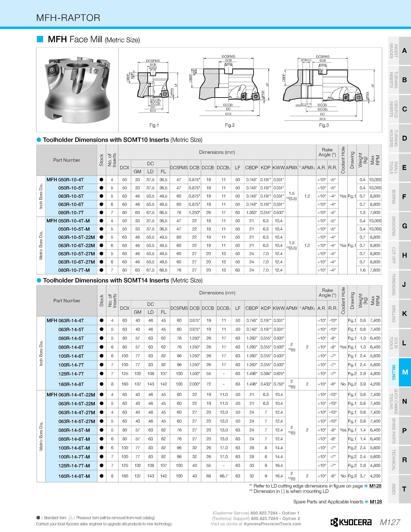Click the 'No' coolant hole cell for 160R-14-8T
This screenshot has width=411, height=532.
tap(343, 384)
